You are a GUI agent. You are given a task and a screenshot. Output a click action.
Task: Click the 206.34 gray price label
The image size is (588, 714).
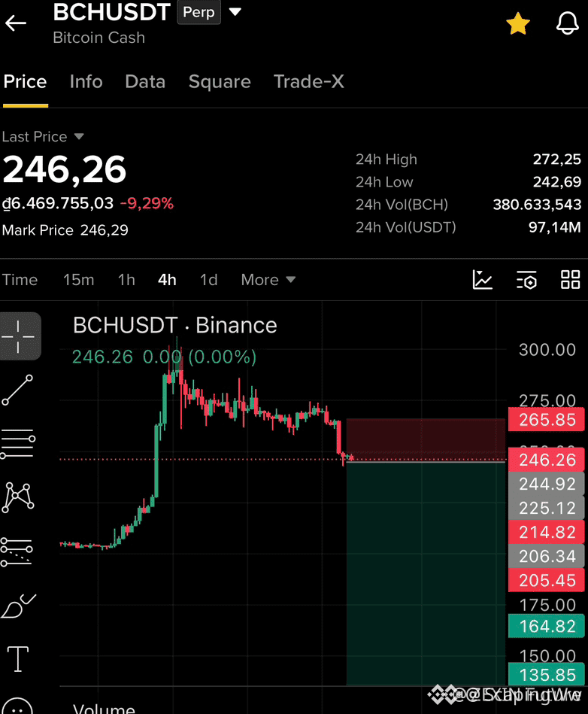coord(547,556)
